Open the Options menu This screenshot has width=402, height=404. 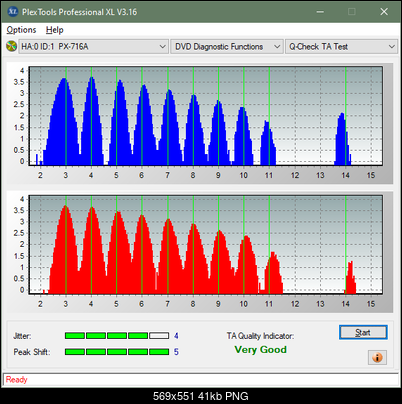tap(21, 30)
